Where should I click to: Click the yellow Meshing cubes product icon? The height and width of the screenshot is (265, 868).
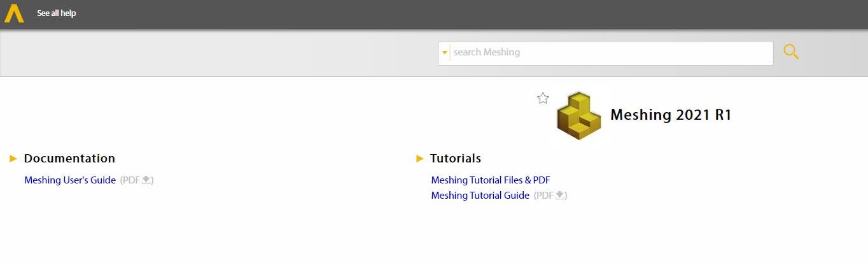pyautogui.click(x=578, y=115)
